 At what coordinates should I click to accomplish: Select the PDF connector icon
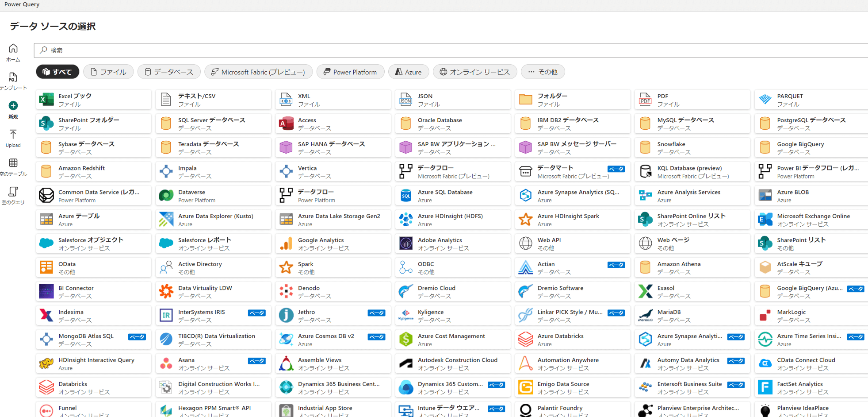pyautogui.click(x=646, y=100)
